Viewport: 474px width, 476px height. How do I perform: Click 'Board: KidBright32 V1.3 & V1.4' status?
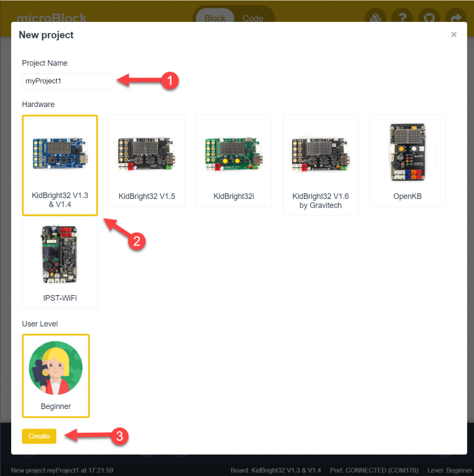coord(275,470)
